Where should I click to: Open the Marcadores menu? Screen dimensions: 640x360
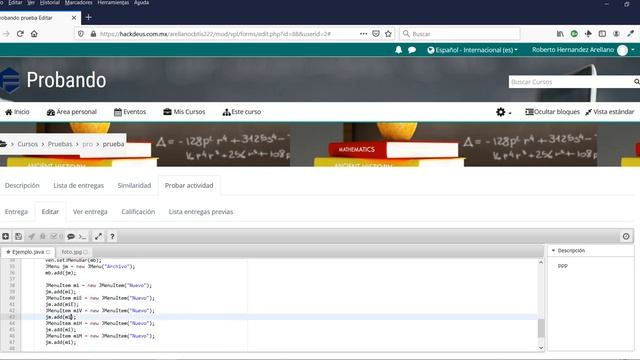click(x=78, y=2)
